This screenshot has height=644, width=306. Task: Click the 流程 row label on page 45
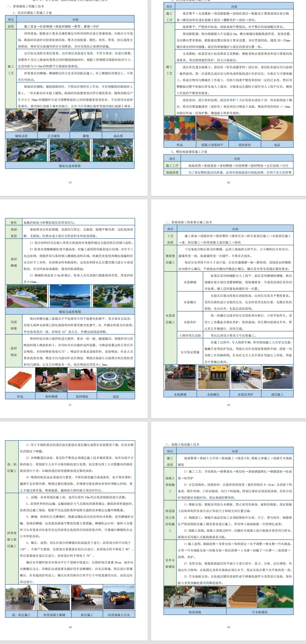pos(11,26)
